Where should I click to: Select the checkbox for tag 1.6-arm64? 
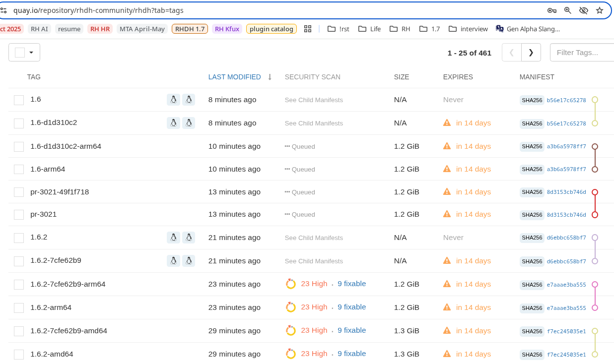[19, 170]
